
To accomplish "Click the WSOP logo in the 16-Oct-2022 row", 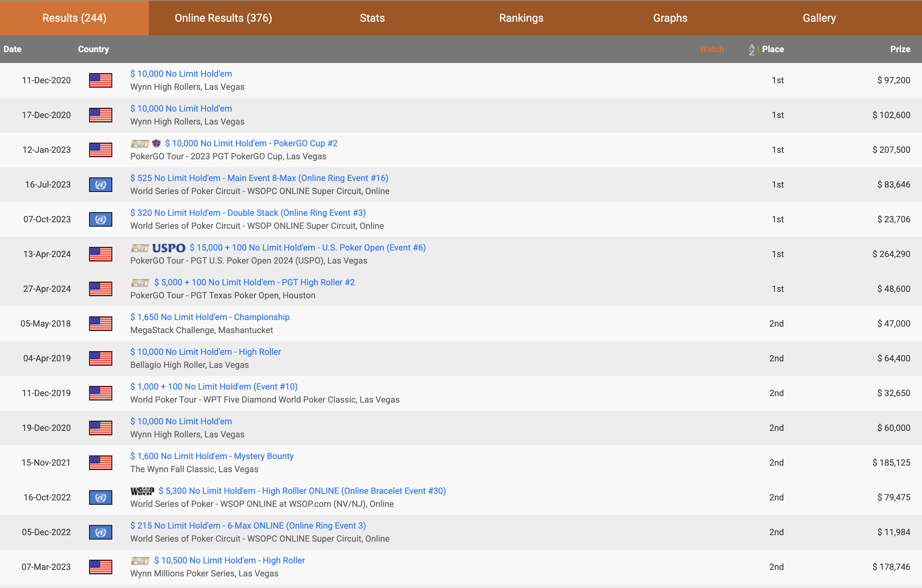I will [142, 491].
